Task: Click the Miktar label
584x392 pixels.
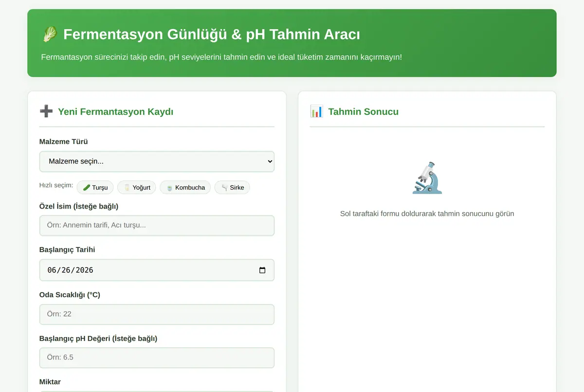Action: 50,382
